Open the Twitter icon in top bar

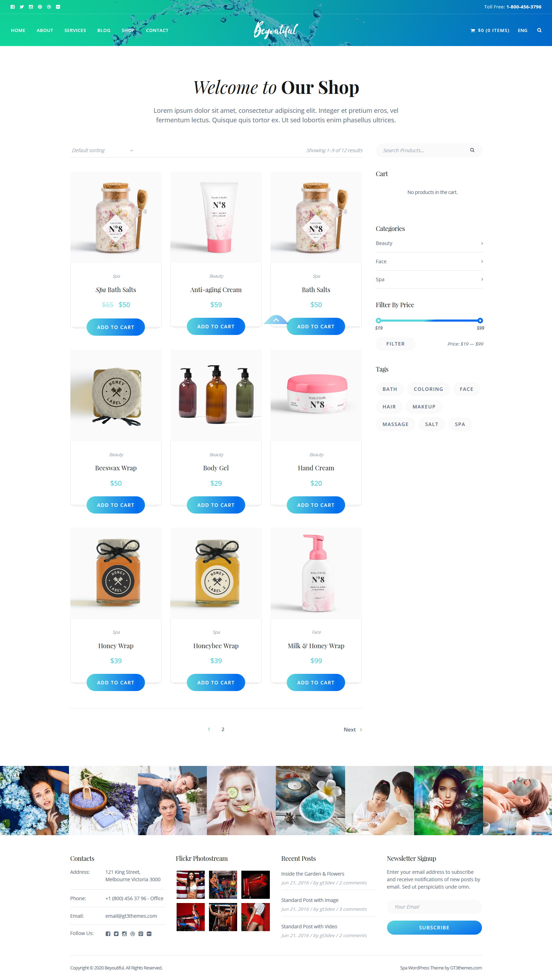(x=22, y=7)
